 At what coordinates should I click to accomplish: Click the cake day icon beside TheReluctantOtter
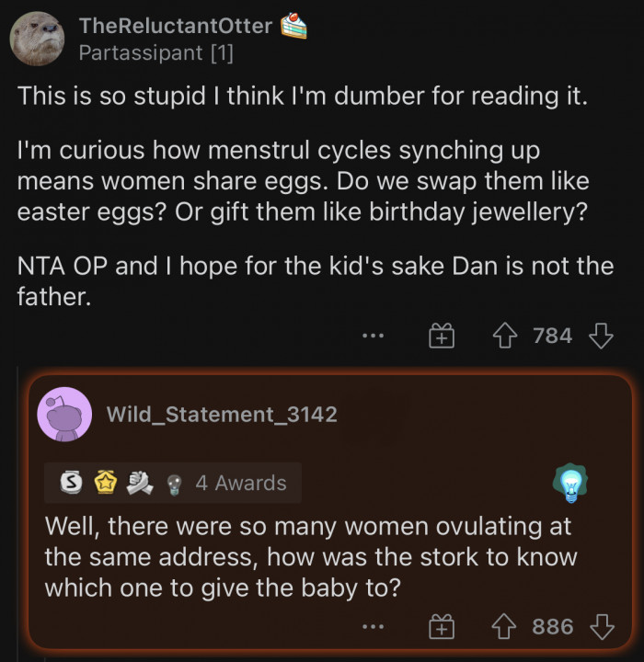293,25
